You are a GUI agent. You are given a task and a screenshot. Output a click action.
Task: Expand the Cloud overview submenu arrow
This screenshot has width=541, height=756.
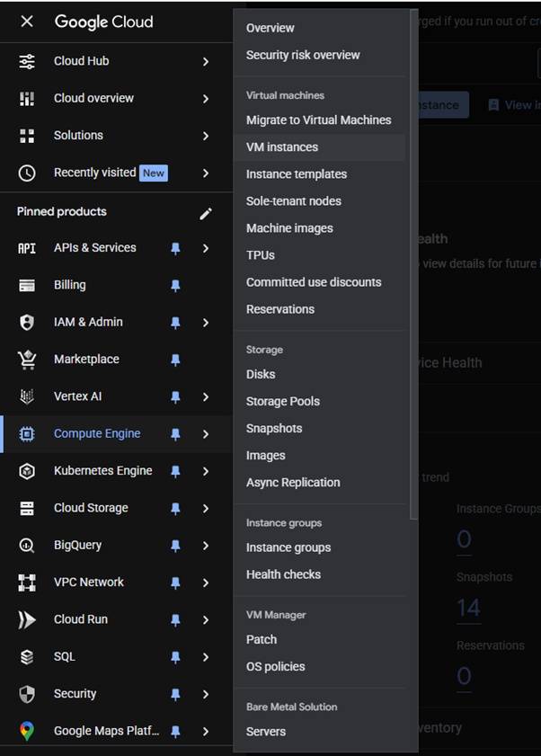(206, 99)
